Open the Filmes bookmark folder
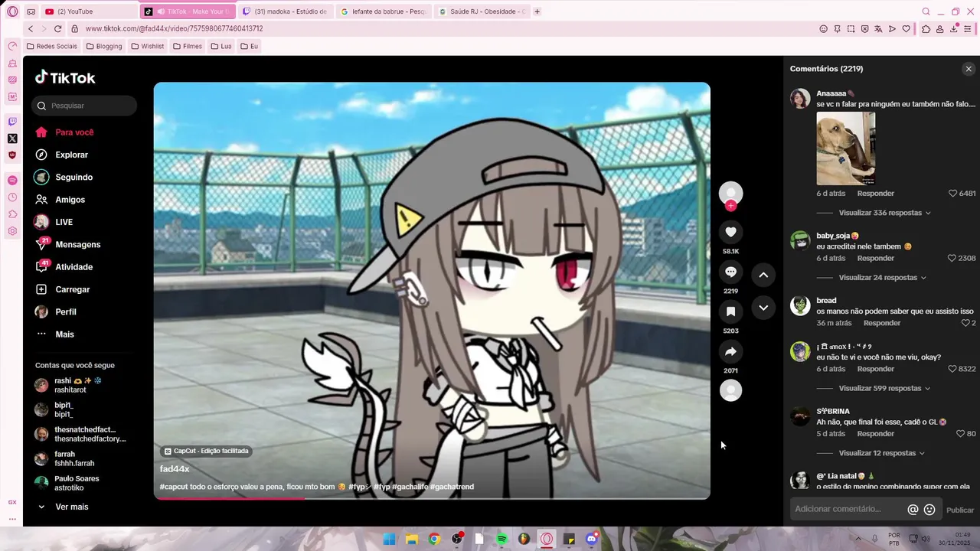980x551 pixels. coord(188,46)
